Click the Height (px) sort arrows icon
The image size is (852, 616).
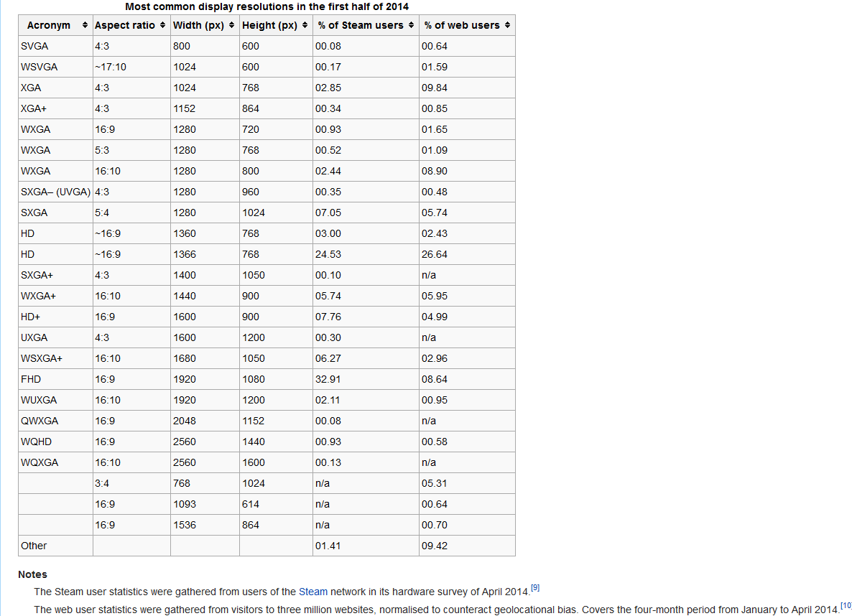pyautogui.click(x=305, y=25)
